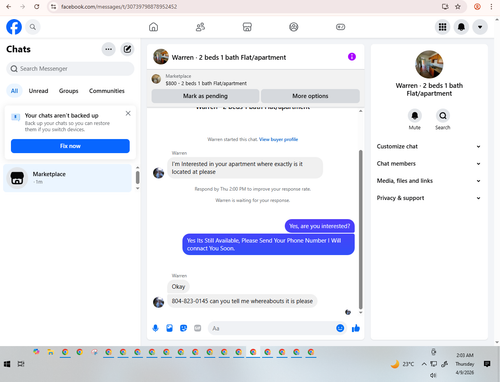The image size is (500, 382).
Task: Open the Windows Start menu
Action: (7, 364)
